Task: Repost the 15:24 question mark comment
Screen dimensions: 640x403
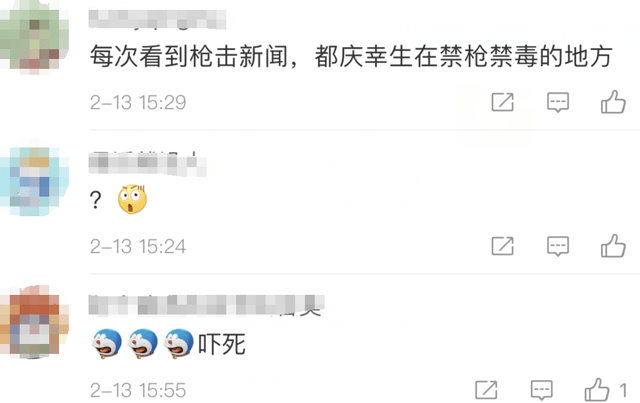Action: pyautogui.click(x=502, y=246)
